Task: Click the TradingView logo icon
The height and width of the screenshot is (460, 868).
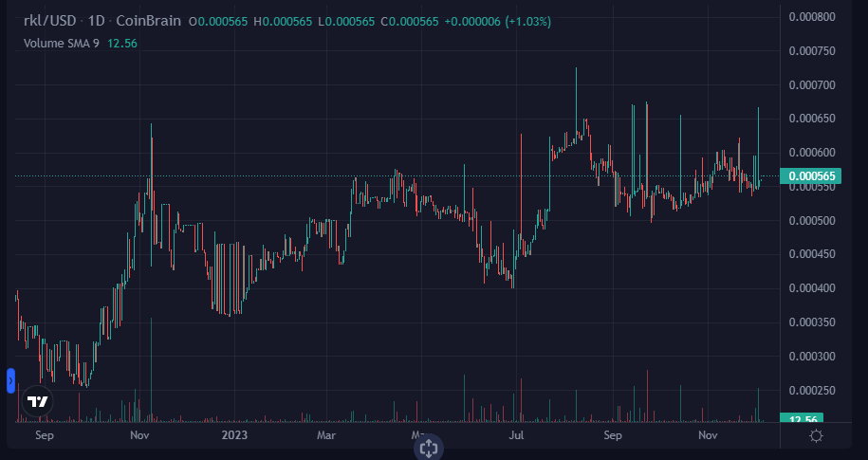Action: tap(38, 401)
